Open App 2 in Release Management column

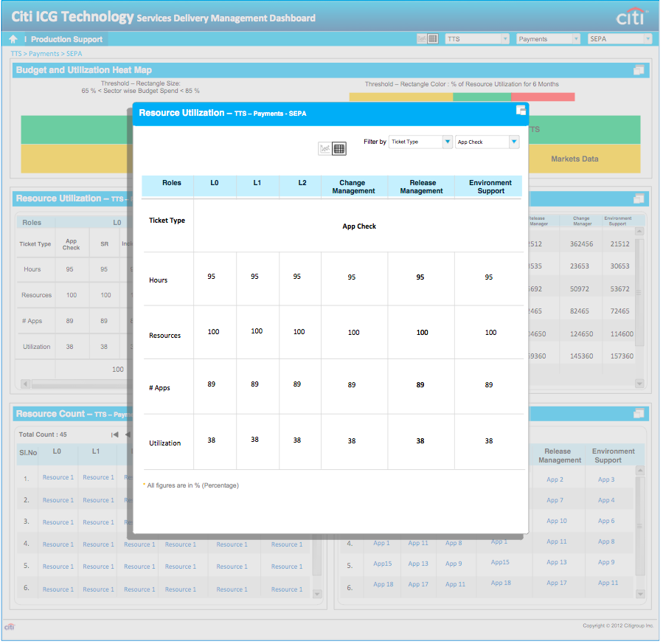(555, 480)
